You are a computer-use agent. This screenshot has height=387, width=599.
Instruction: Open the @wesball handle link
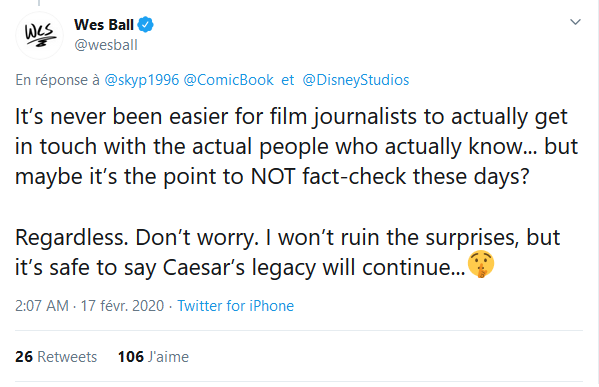[106, 45]
